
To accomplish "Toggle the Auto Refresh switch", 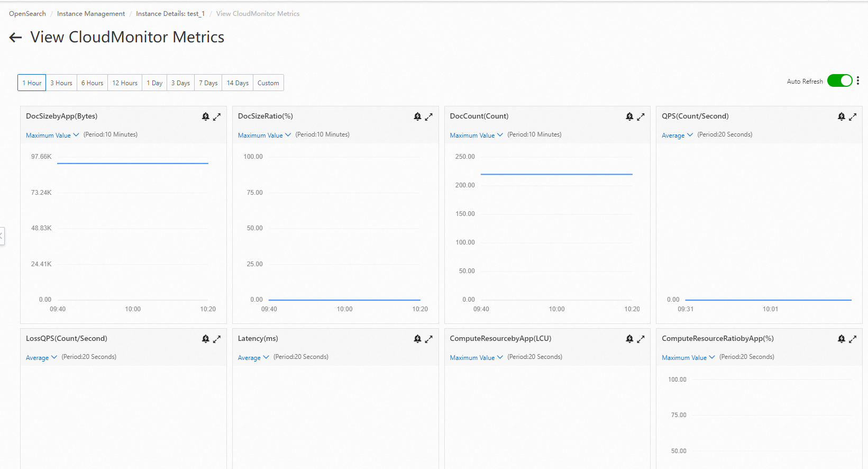I will pyautogui.click(x=839, y=80).
